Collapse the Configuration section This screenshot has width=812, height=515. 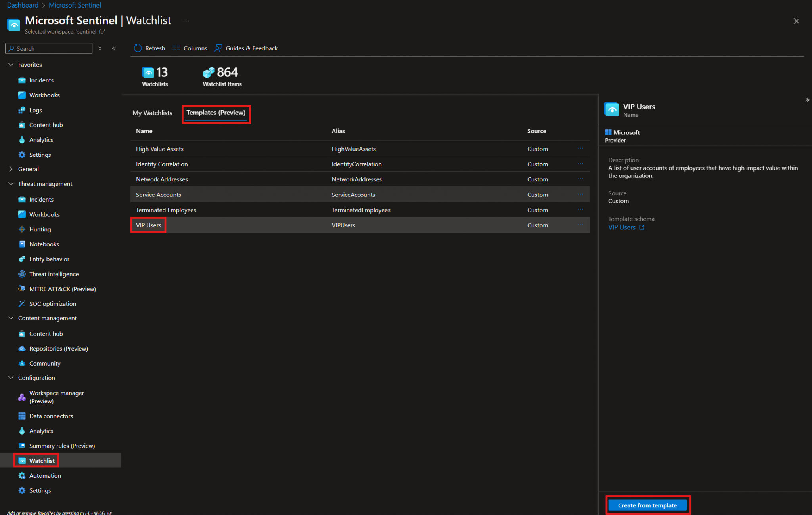coord(10,378)
